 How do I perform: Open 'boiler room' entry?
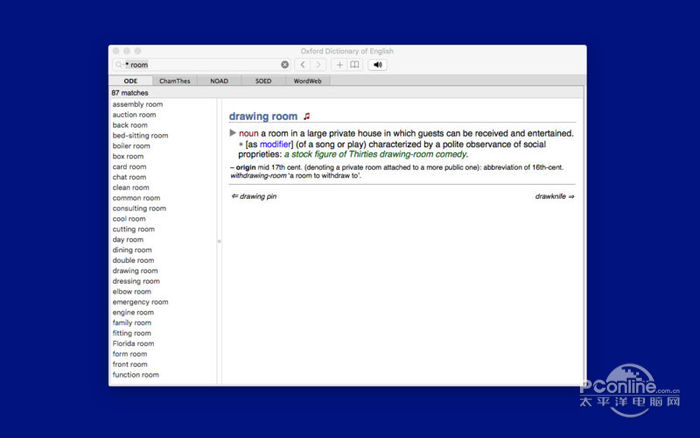pyautogui.click(x=131, y=146)
